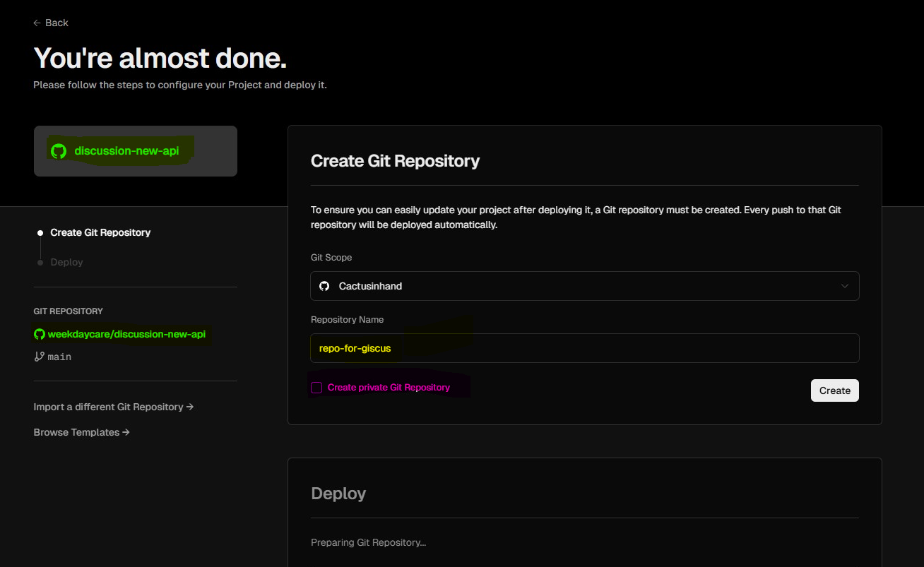Image resolution: width=924 pixels, height=567 pixels.
Task: Click the branch icon next to main
Action: tap(40, 357)
